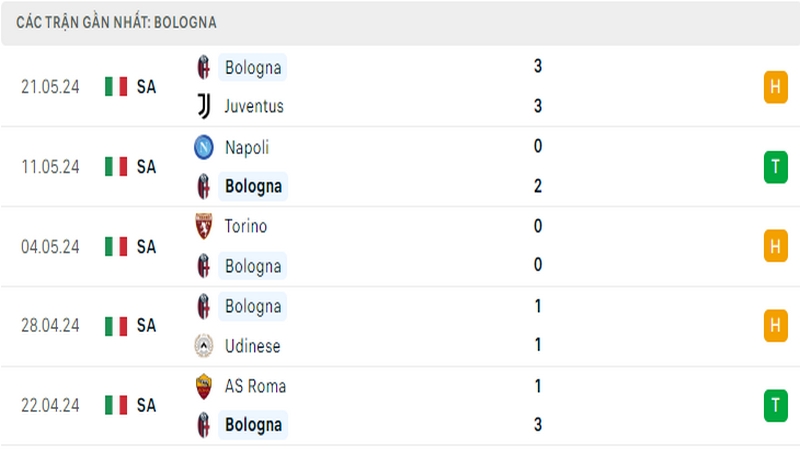Click the AS Roma club crest icon
Viewport: 800px width, 450px height.
click(x=204, y=386)
